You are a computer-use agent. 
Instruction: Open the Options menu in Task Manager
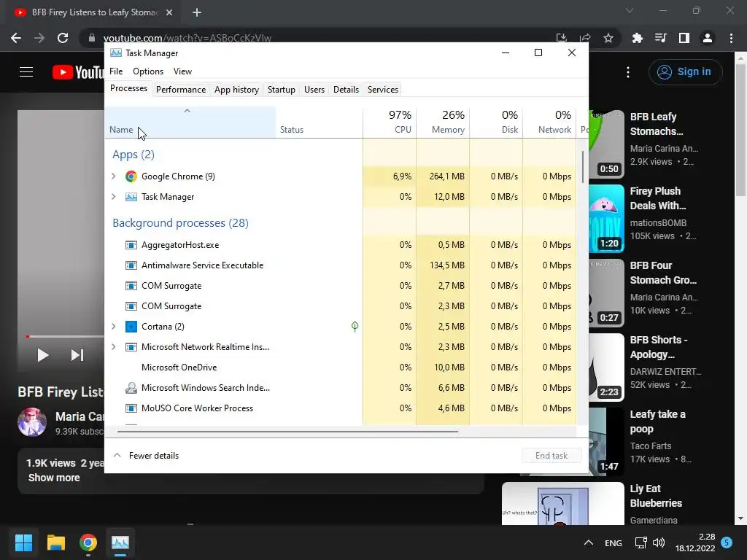coord(148,71)
